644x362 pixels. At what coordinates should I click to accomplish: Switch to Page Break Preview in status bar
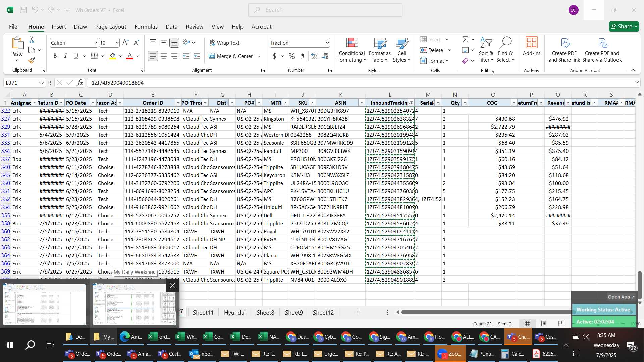pyautogui.click(x=561, y=323)
